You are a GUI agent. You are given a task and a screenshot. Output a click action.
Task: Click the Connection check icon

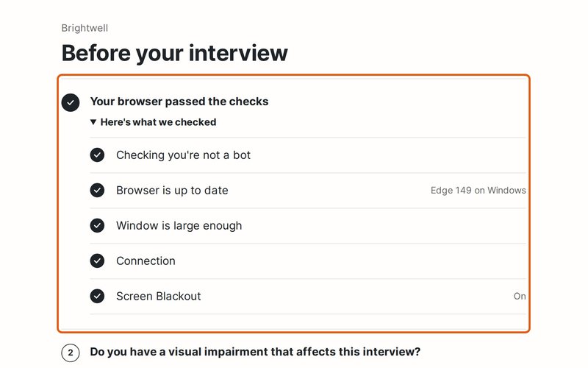[x=97, y=261]
